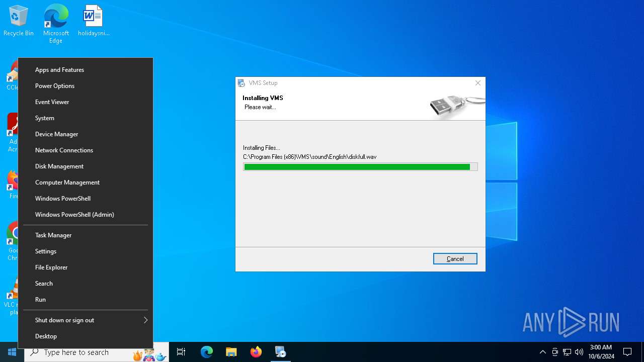Select the holidaysni Word document icon
Image resolution: width=644 pixels, height=362 pixels.
pyautogui.click(x=94, y=21)
